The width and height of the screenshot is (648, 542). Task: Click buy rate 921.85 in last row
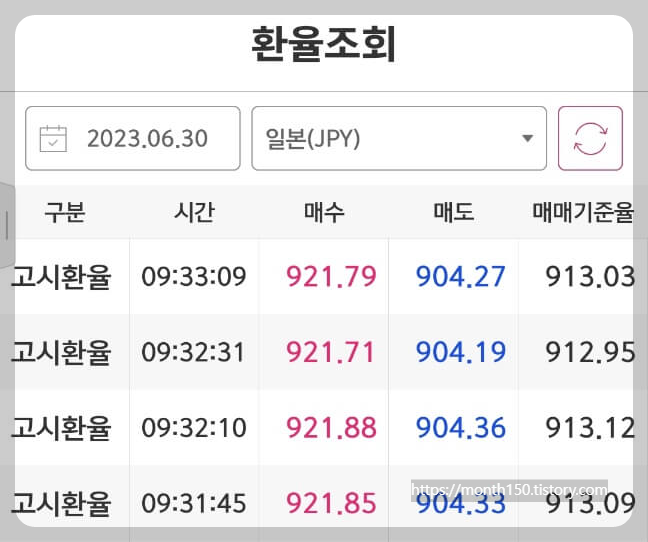331,503
